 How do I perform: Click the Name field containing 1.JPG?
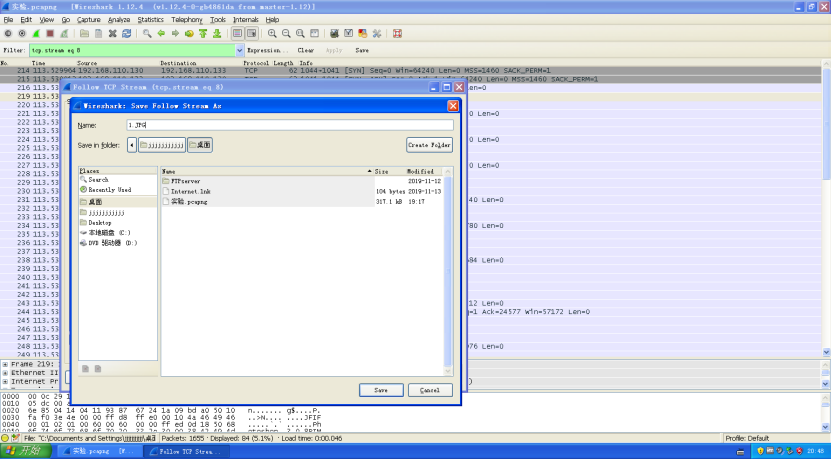coord(290,125)
